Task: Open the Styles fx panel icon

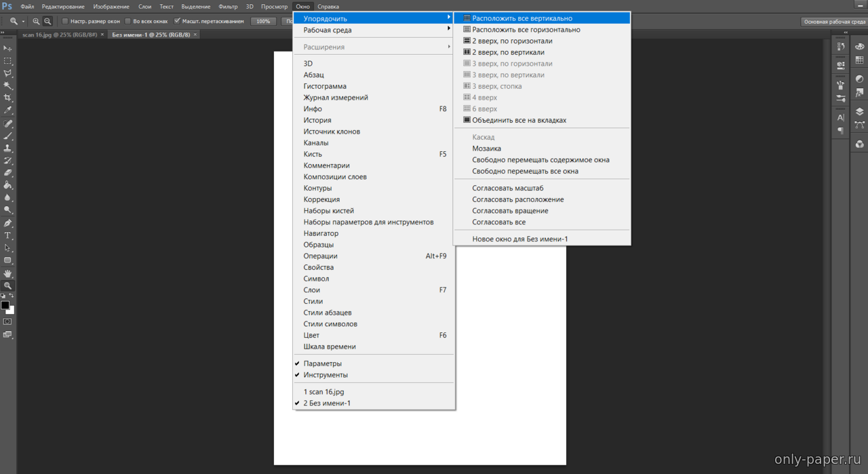Action: tap(860, 92)
